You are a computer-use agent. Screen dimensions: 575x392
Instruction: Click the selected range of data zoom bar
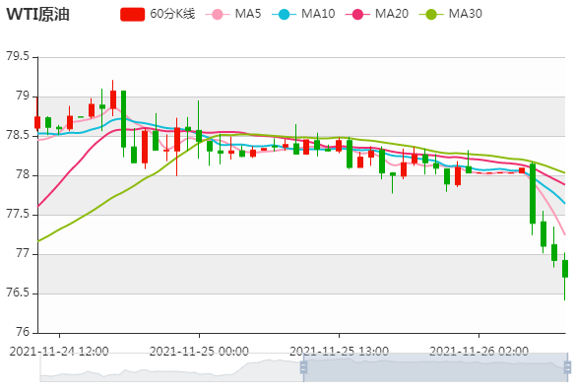pyautogui.click(x=435, y=367)
